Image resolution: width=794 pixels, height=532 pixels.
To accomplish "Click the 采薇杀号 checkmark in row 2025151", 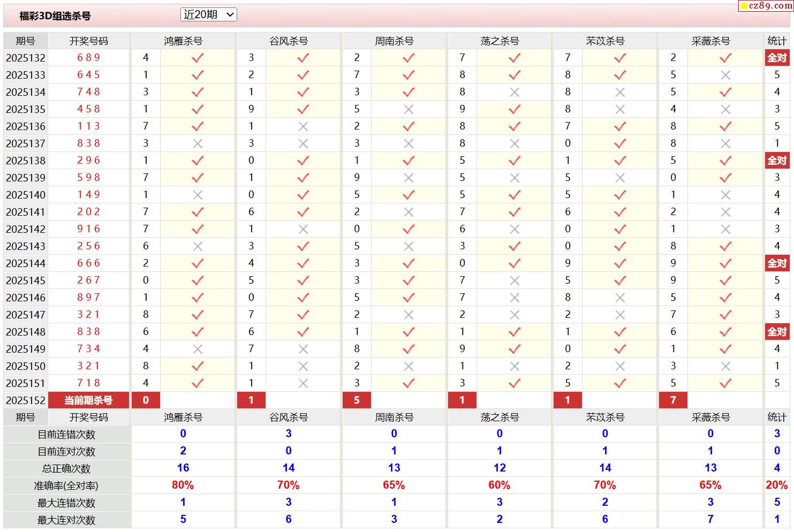I will point(725,383).
